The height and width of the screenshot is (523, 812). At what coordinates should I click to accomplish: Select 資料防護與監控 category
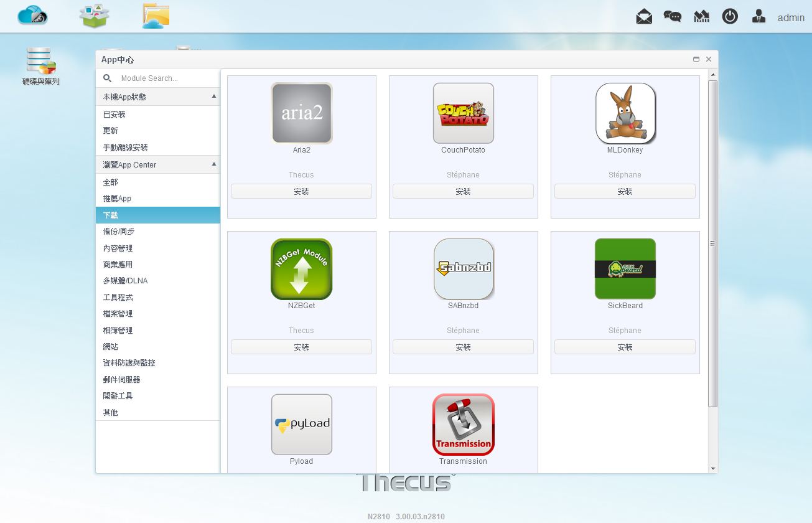coord(158,363)
